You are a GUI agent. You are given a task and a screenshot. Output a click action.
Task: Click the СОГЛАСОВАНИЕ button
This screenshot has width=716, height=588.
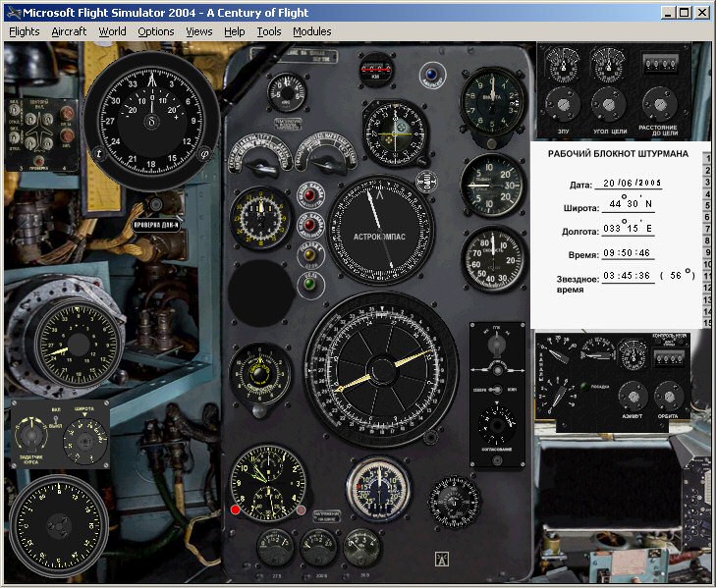497,460
